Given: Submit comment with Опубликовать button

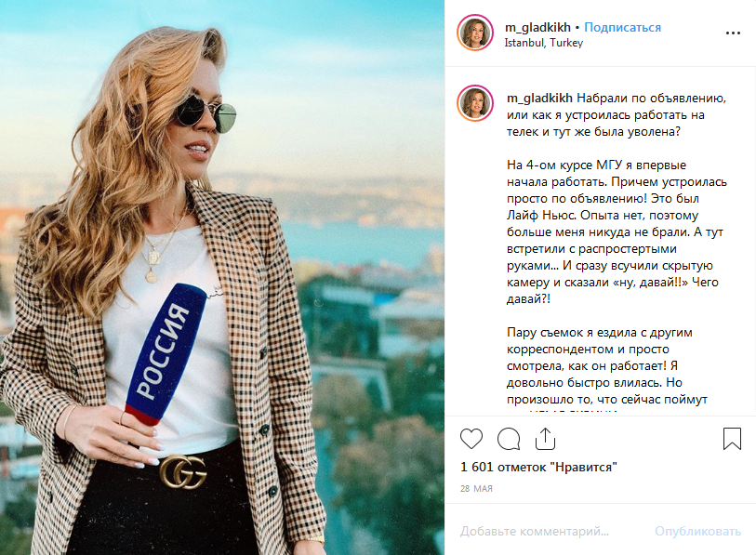Looking at the screenshot, I should (697, 531).
